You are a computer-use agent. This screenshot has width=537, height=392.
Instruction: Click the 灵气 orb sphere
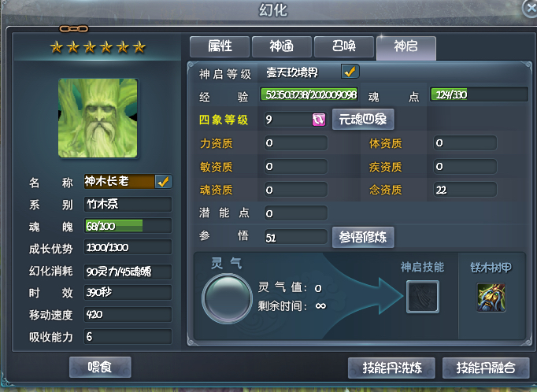pyautogui.click(x=227, y=298)
